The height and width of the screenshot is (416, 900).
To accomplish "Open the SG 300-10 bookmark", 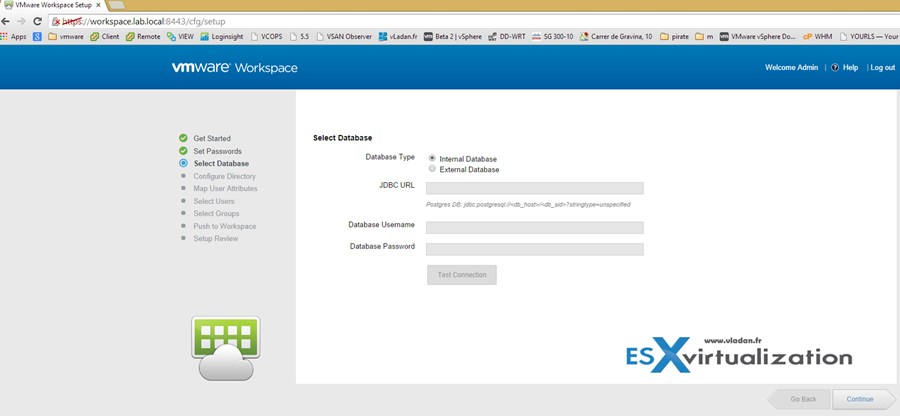I will (553, 36).
